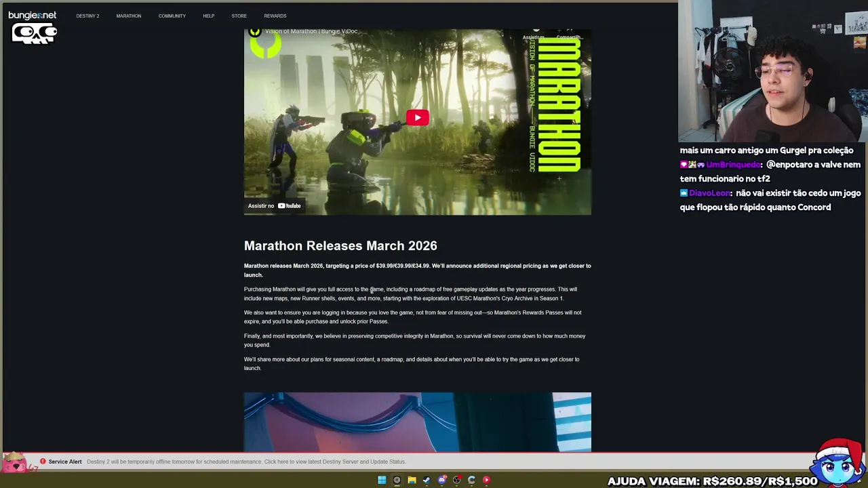Click the 'Service Alert' label
Screen dimensions: 868x488
pyautogui.click(x=65, y=462)
